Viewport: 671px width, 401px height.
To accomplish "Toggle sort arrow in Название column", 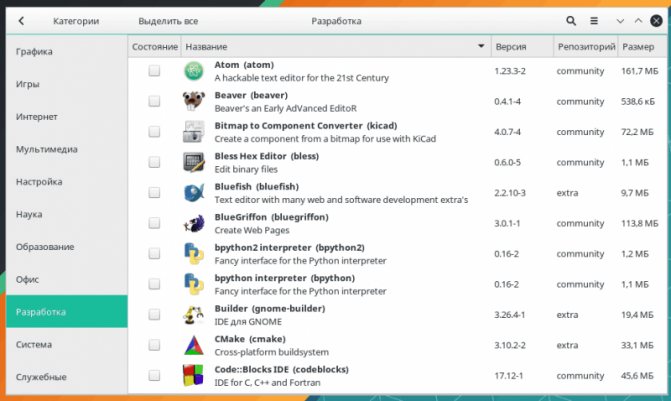I will coord(481,46).
